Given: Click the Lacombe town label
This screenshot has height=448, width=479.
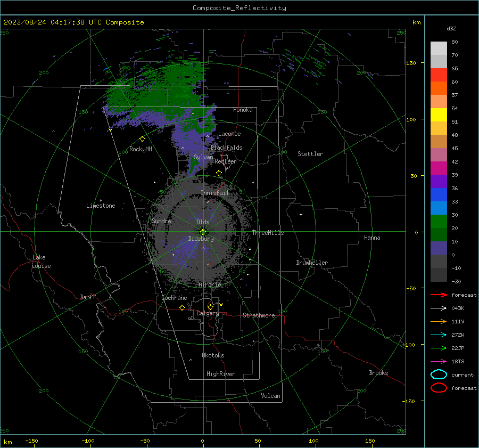Looking at the screenshot, I should click(229, 134).
